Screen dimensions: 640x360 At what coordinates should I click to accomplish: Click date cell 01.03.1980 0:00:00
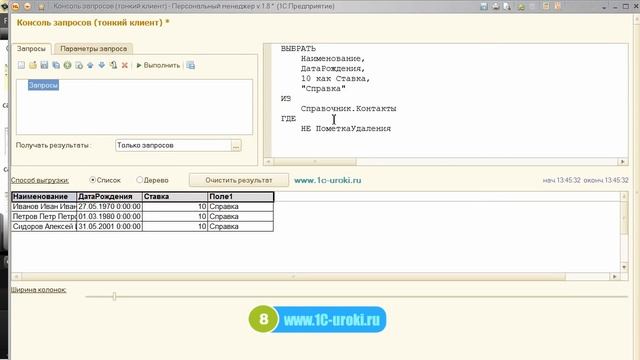[x=109, y=216]
